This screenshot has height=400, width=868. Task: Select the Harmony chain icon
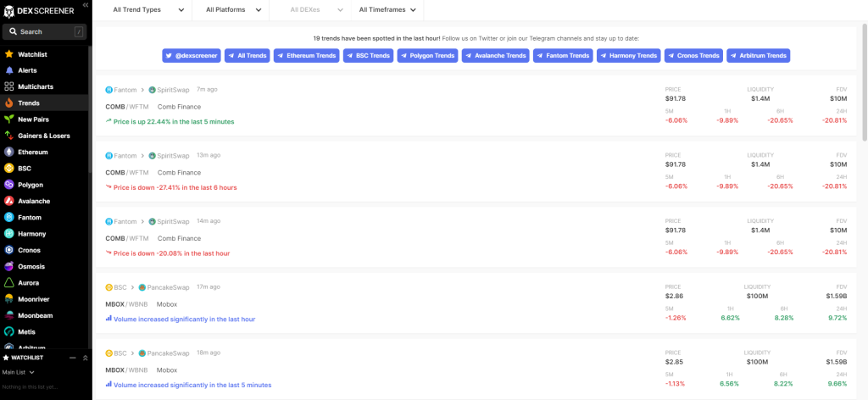click(8, 233)
